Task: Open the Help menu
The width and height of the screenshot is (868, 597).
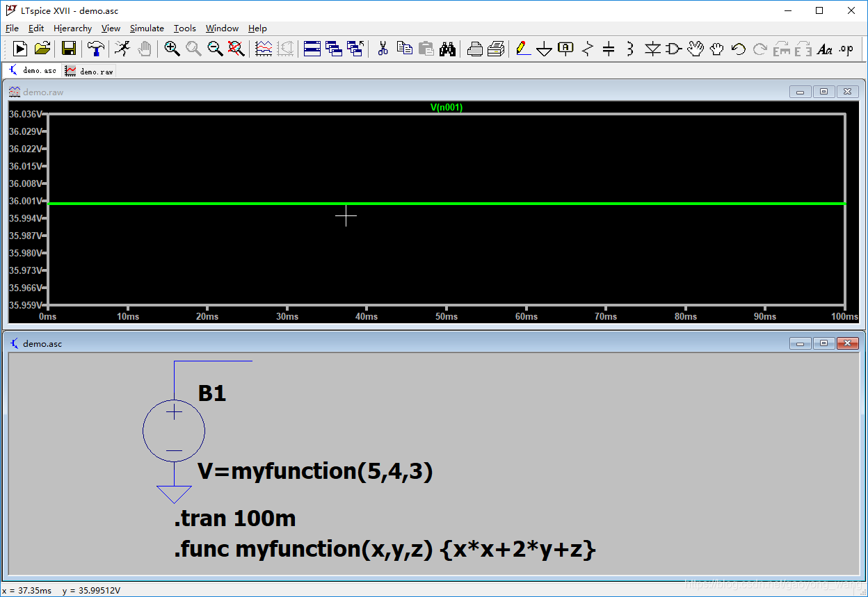Action: pos(257,28)
